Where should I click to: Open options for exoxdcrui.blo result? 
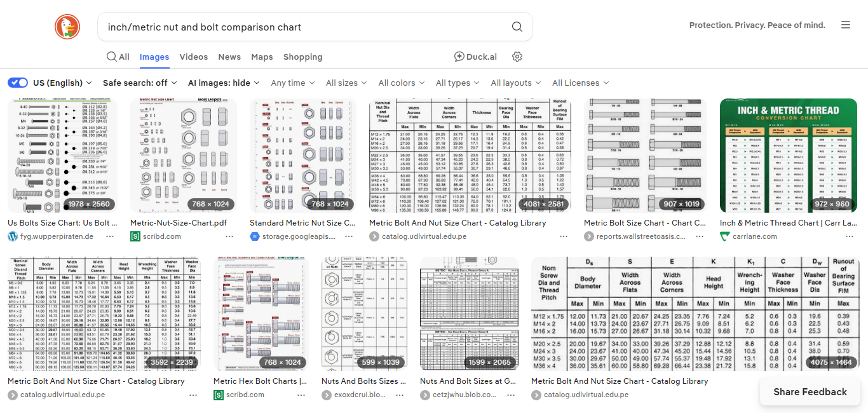tap(400, 395)
